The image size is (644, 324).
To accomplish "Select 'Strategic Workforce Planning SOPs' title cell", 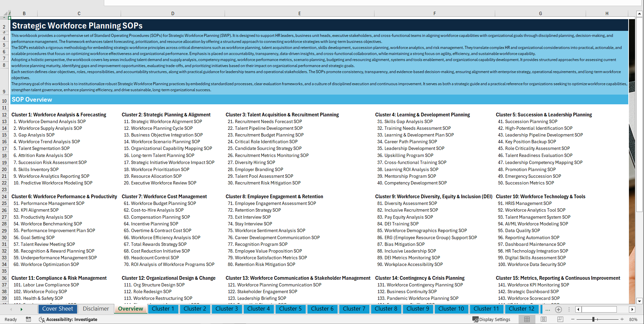I will (319, 25).
